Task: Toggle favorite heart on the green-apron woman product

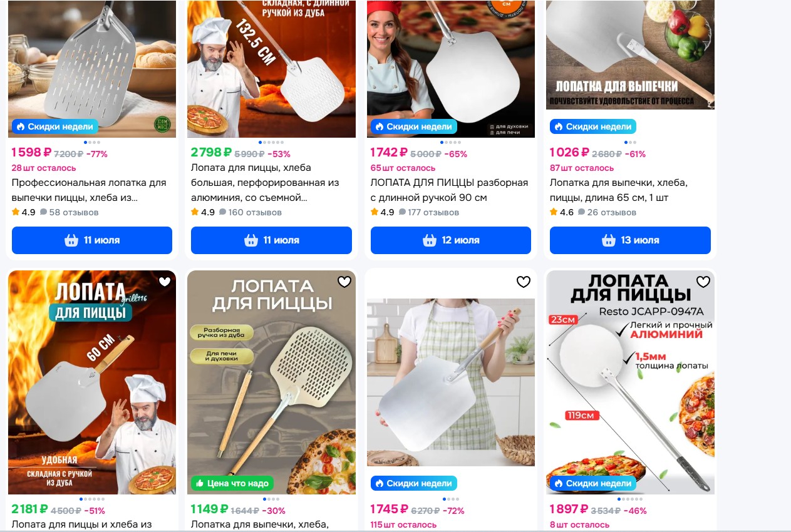Action: coord(524,282)
